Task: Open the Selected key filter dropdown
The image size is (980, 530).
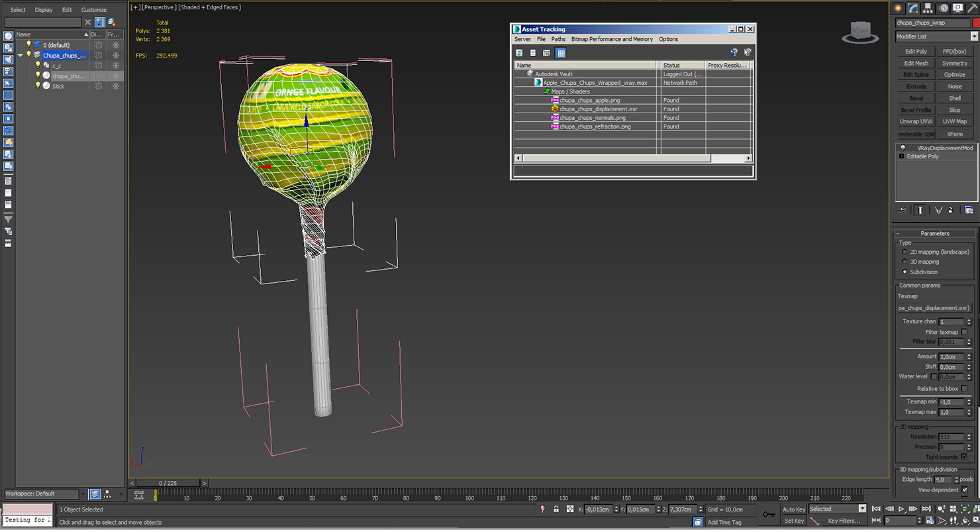Action: click(x=861, y=509)
